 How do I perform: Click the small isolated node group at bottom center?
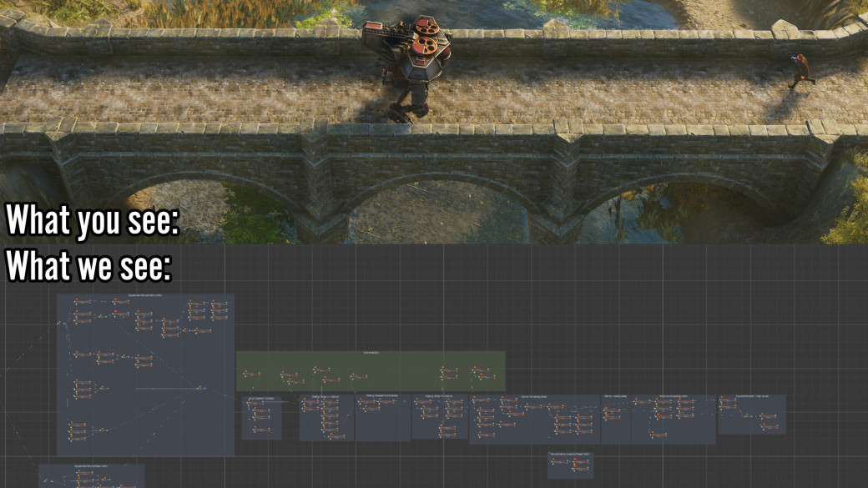570,465
